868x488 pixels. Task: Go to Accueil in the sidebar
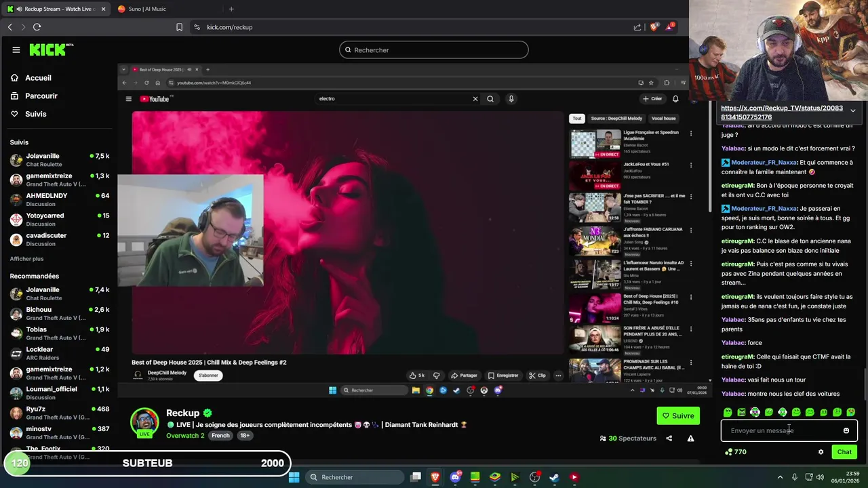31,78
